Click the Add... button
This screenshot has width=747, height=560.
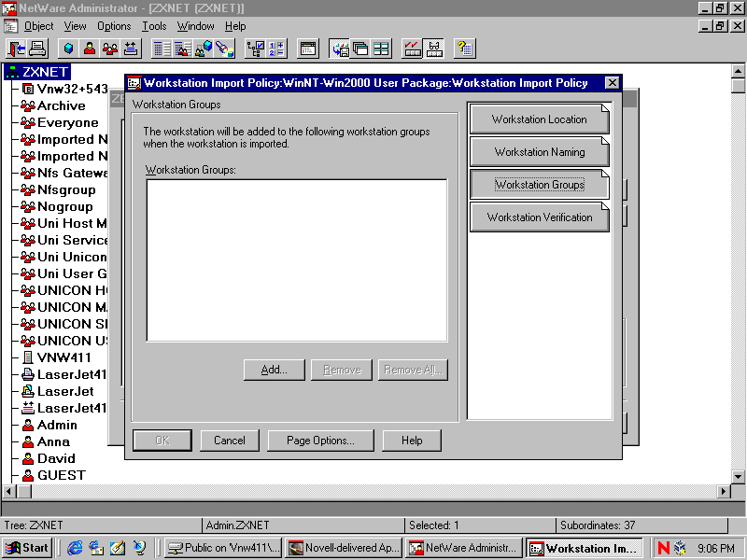click(274, 370)
